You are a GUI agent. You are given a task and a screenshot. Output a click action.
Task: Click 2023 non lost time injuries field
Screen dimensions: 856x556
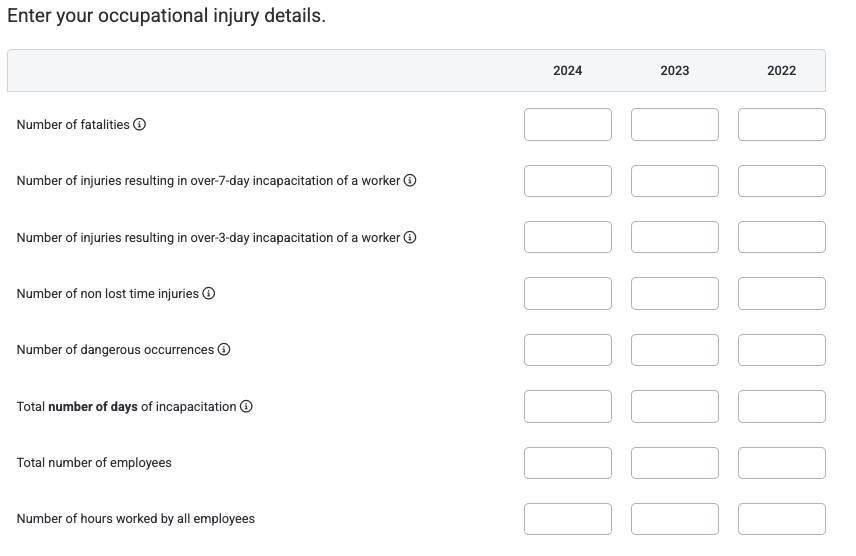pos(675,293)
